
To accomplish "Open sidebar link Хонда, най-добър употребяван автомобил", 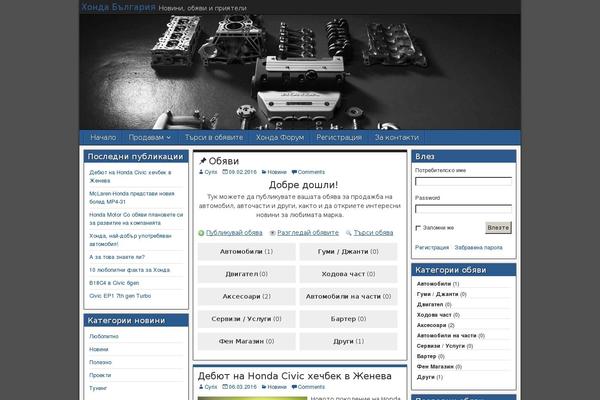I will pos(130,240).
